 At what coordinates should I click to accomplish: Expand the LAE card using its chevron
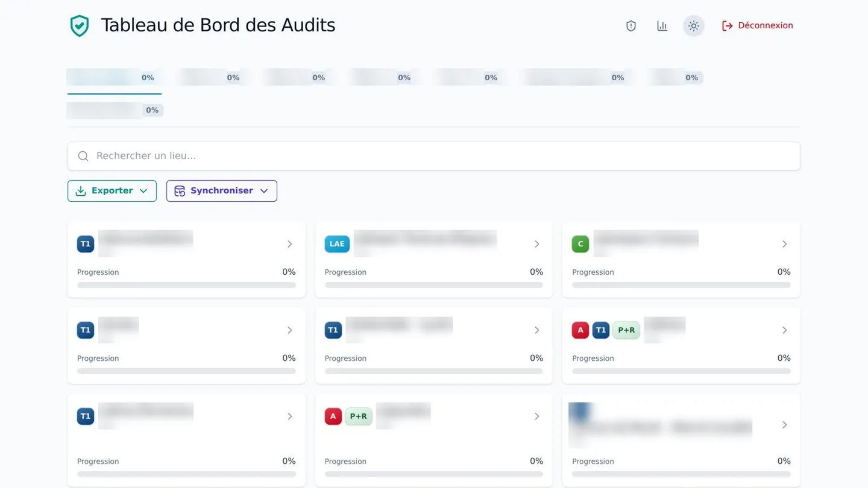[x=537, y=244]
